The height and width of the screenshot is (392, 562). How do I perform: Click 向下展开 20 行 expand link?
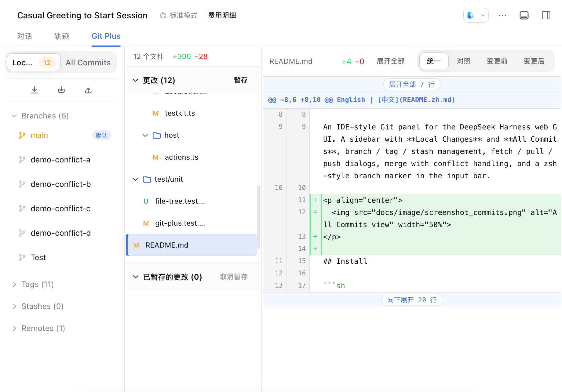(x=412, y=300)
